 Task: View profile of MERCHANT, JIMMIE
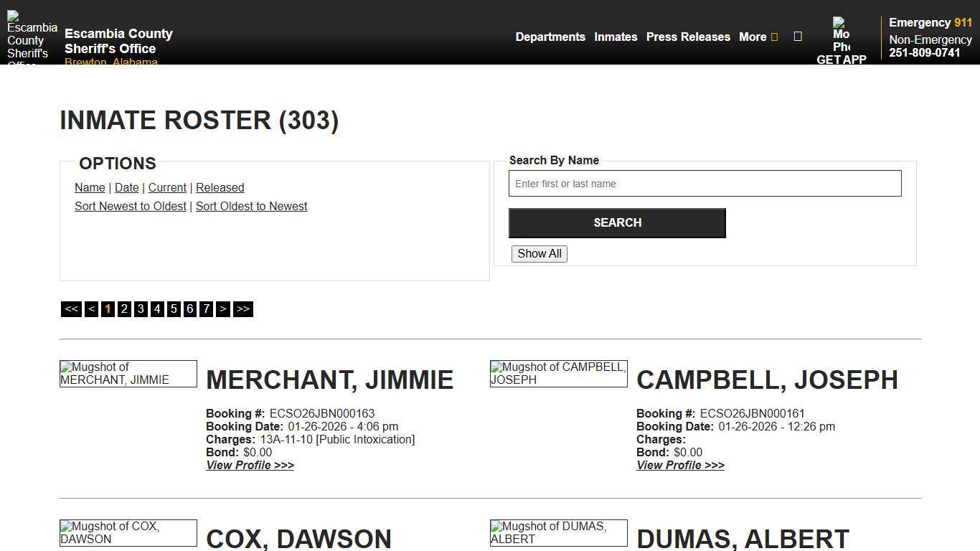coord(250,465)
